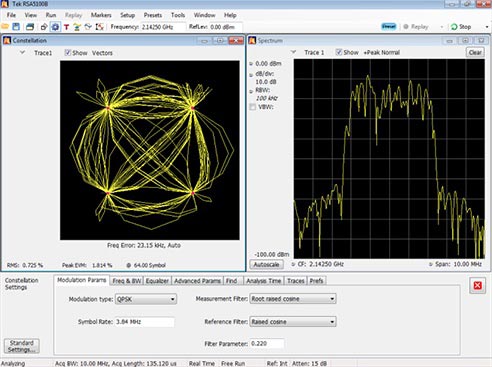Click the open folder toolbar icon
The image size is (492, 367).
(x=4, y=27)
